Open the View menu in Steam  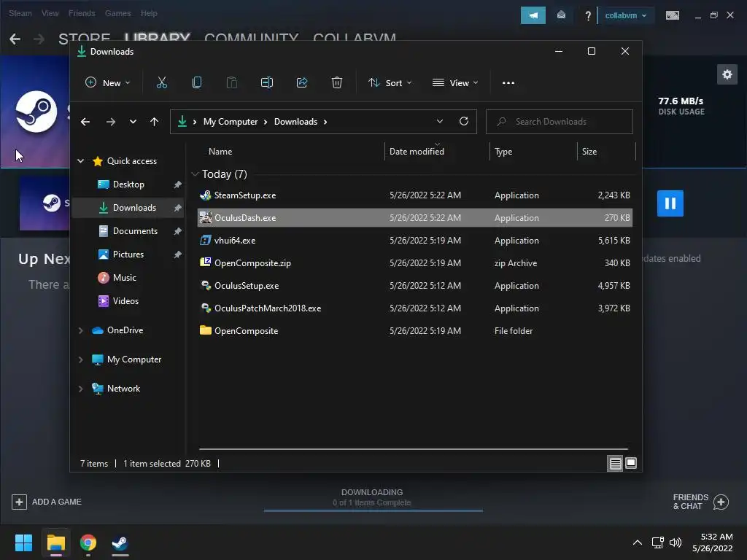[50, 13]
